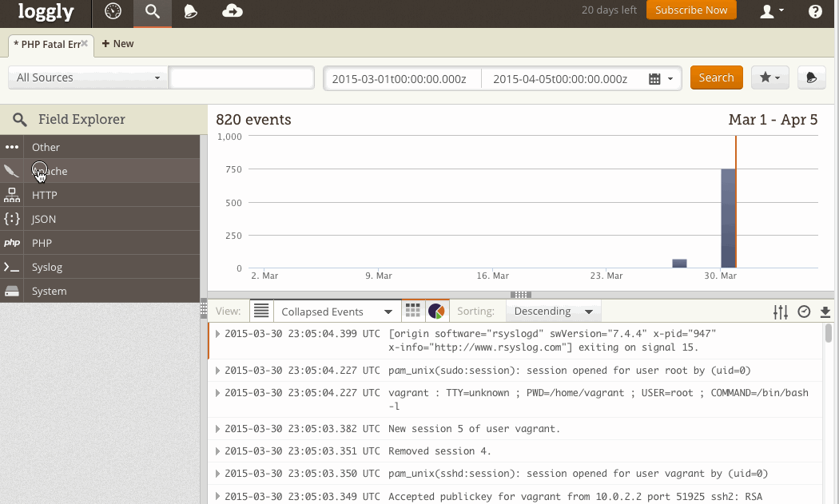The image size is (839, 504).
Task: Click the search query input field
Action: tap(241, 77)
